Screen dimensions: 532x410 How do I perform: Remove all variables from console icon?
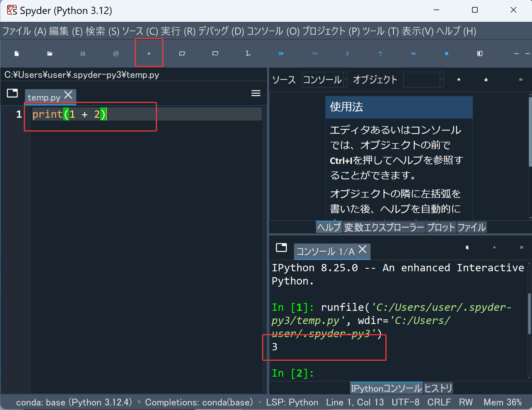click(x=467, y=247)
